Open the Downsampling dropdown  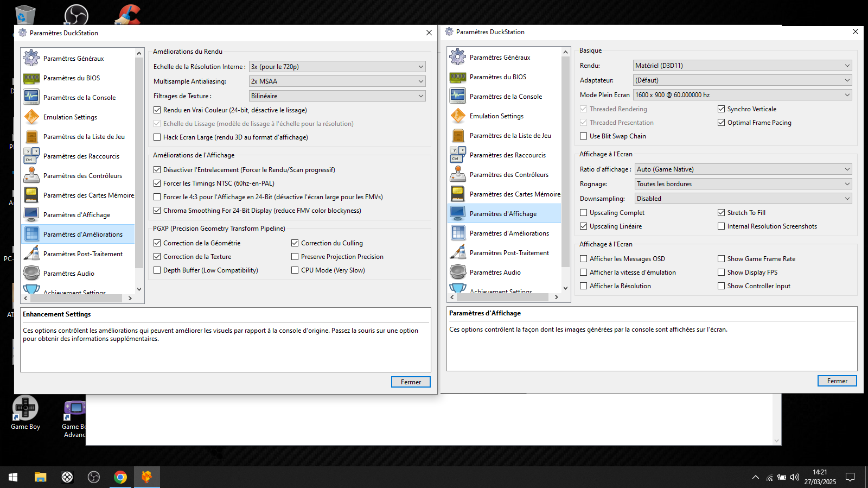pyautogui.click(x=743, y=199)
